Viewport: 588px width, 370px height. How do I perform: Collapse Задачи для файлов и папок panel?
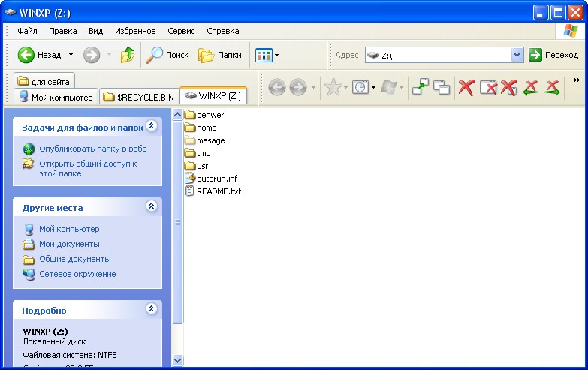point(152,126)
